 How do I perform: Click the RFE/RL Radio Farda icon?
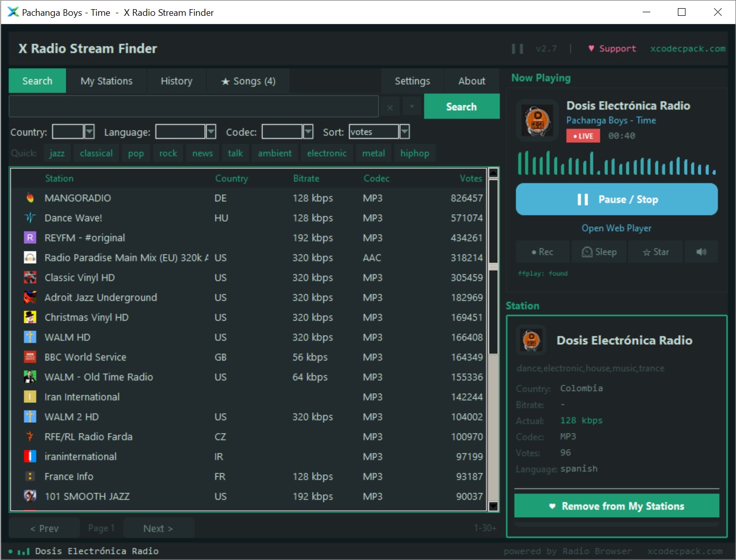(x=30, y=437)
